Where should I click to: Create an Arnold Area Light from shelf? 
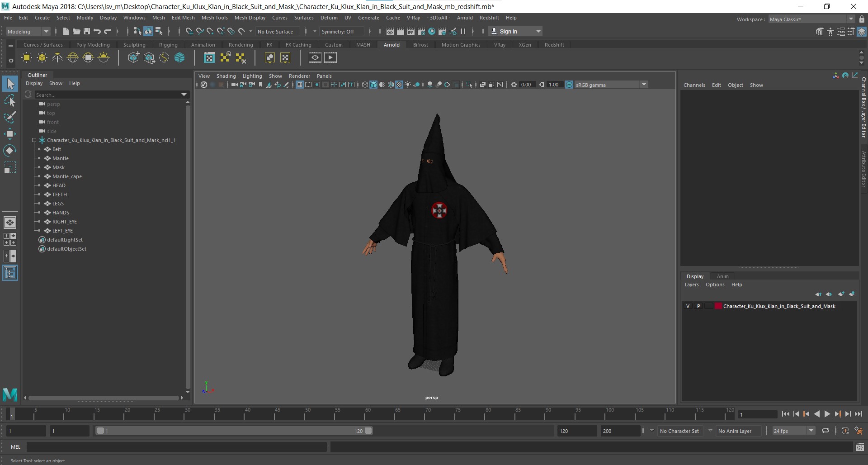click(27, 58)
